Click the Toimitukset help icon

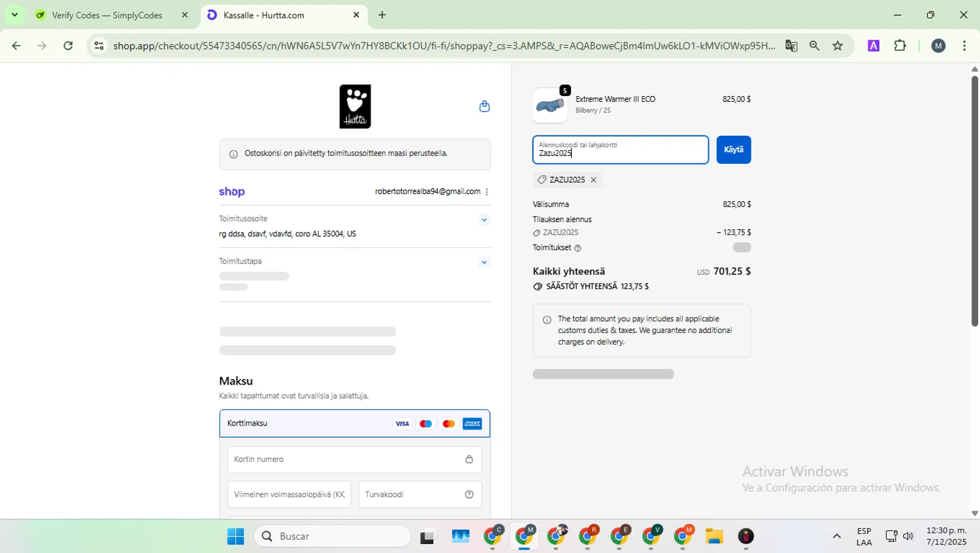578,248
